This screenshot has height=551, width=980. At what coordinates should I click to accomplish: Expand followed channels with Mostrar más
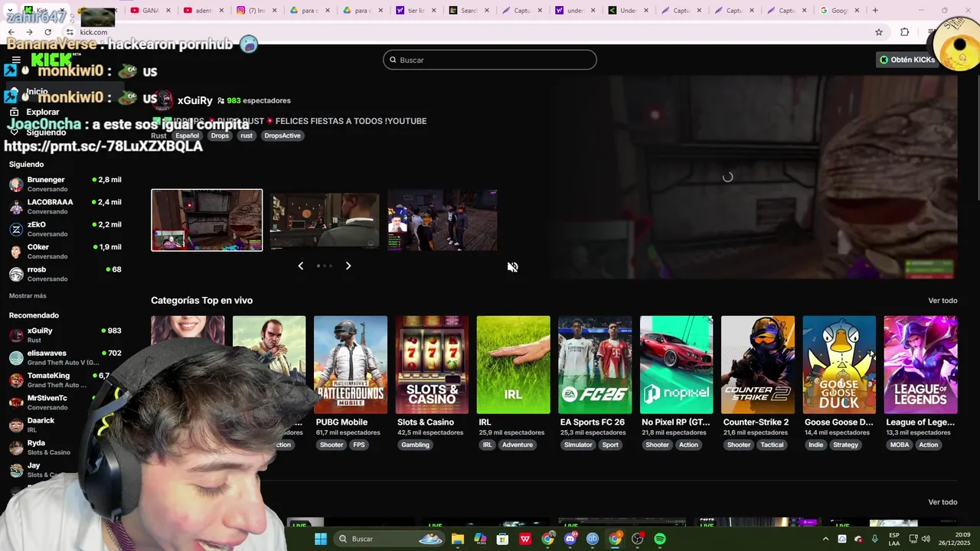pyautogui.click(x=28, y=295)
